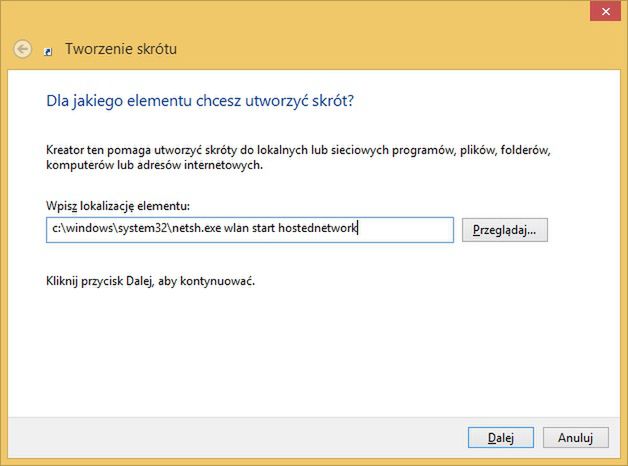The image size is (628, 466).
Task: Click the Tworzenie skrótu title text
Action: [x=121, y=49]
